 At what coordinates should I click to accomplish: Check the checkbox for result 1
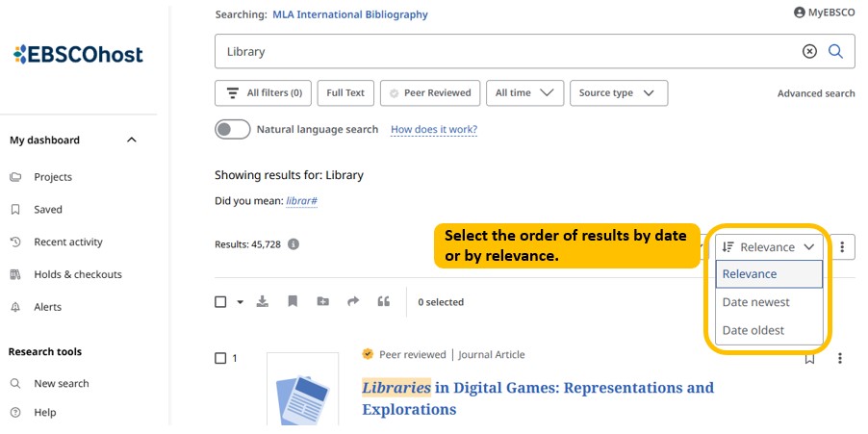220,358
